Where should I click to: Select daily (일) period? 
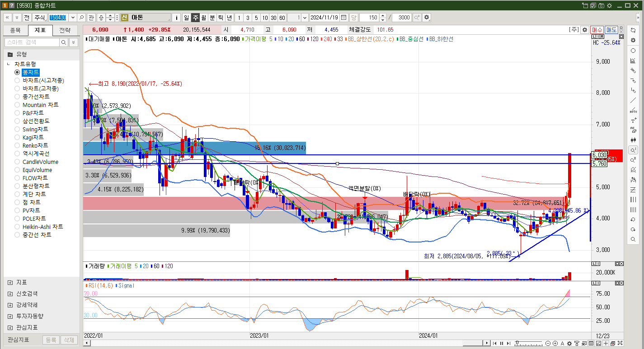click(187, 18)
